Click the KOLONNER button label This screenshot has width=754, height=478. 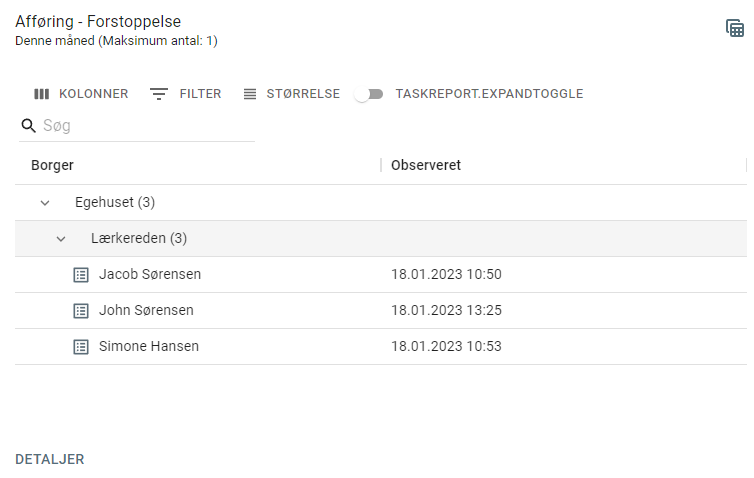coord(94,94)
